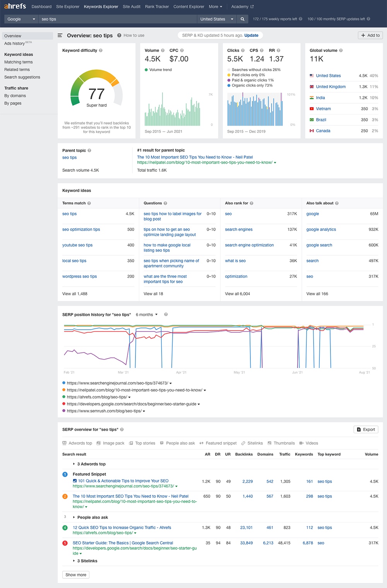
Task: Click the Questions column info icon
Action: click(165, 203)
